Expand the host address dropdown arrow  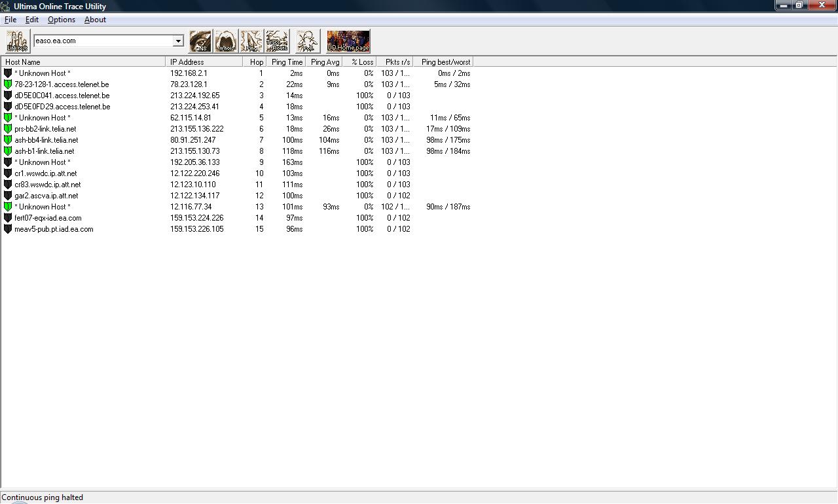click(x=177, y=41)
